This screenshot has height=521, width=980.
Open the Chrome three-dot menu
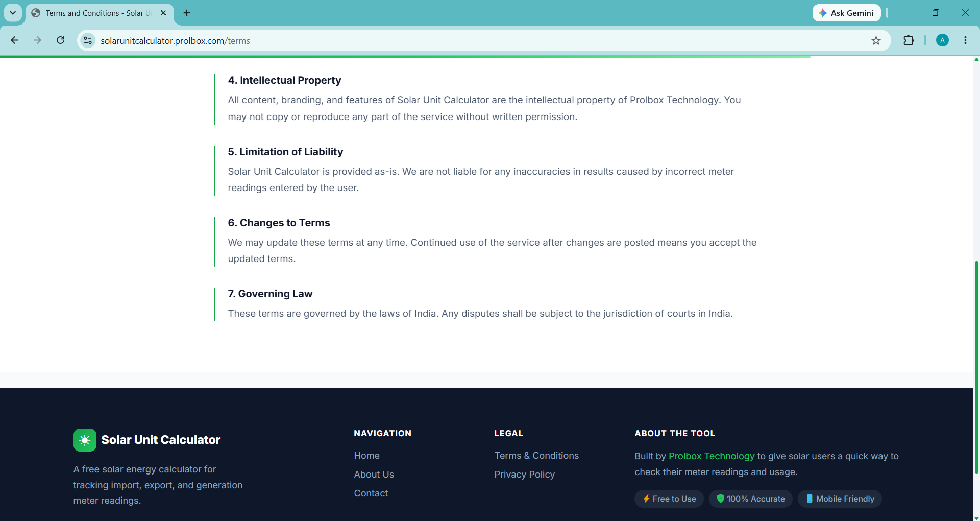click(x=965, y=40)
